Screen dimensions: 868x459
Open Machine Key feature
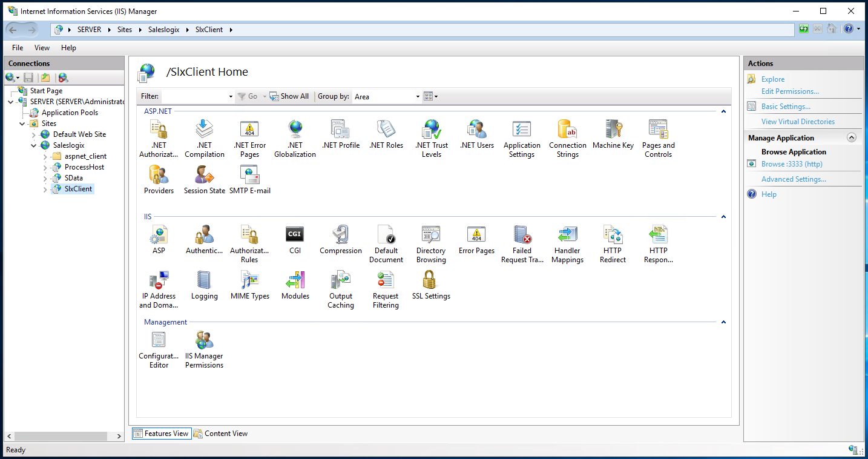(x=613, y=134)
